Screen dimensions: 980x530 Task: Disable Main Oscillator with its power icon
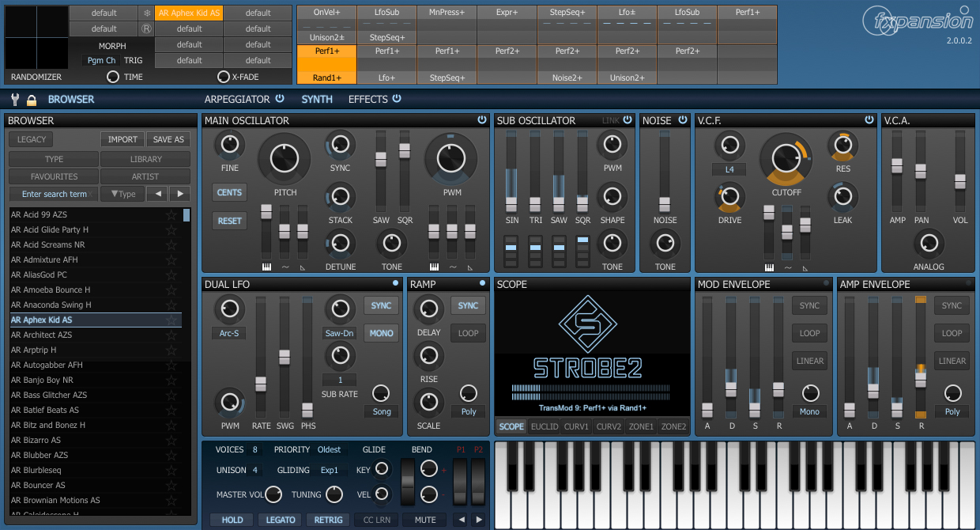482,120
